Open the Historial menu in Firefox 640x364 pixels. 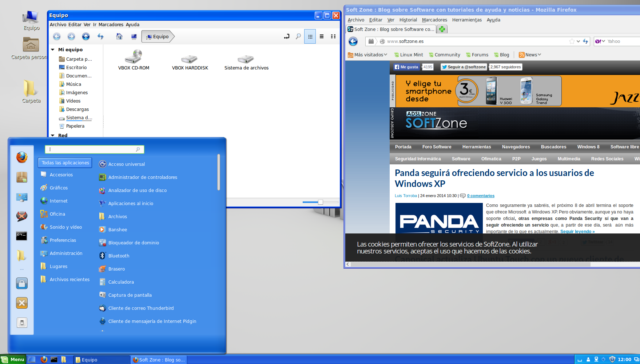[408, 20]
